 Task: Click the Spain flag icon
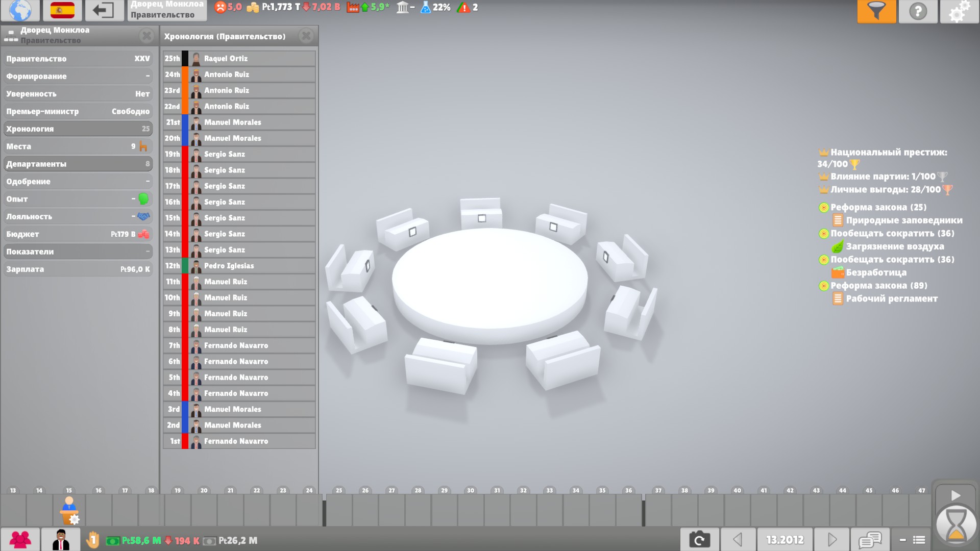coord(62,10)
